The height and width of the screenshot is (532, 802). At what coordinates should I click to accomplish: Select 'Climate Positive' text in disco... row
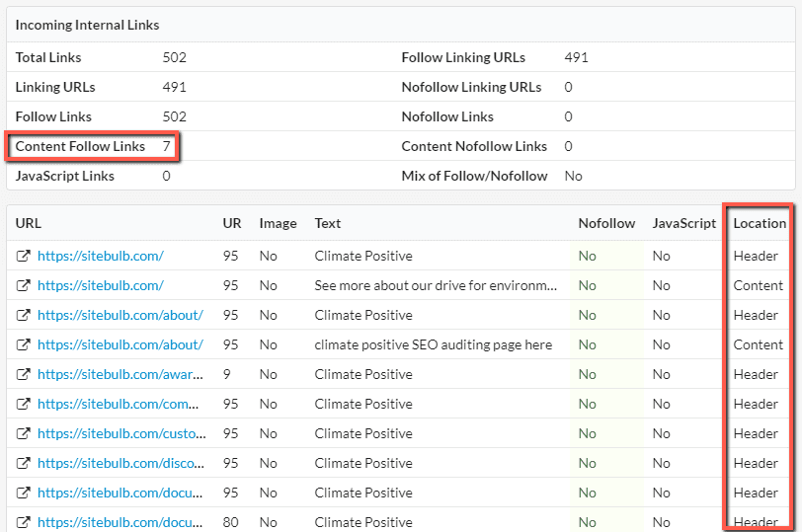click(x=363, y=463)
